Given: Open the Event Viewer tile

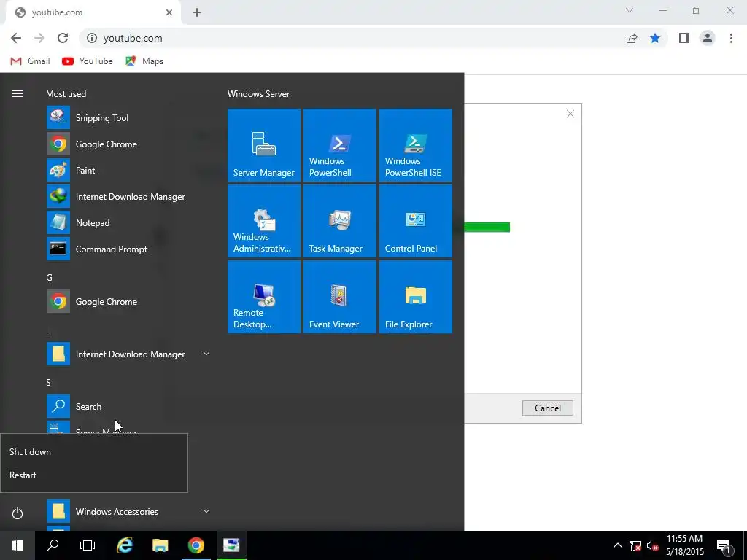Looking at the screenshot, I should coord(340,296).
